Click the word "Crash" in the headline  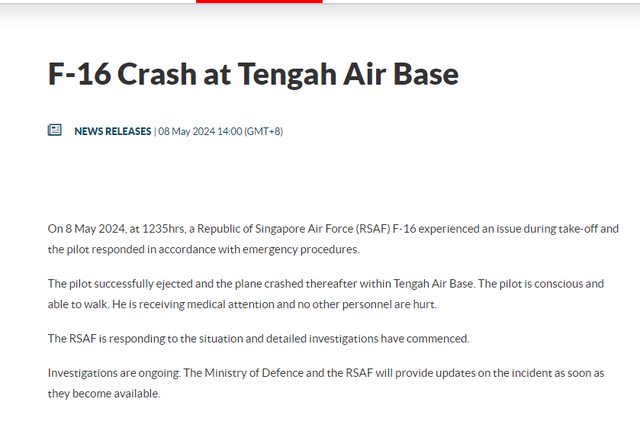[x=157, y=74]
